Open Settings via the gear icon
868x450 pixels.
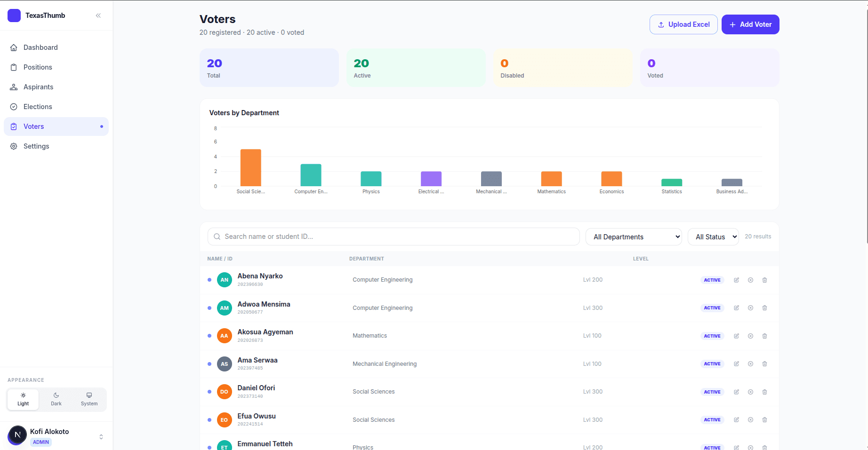[x=15, y=146]
